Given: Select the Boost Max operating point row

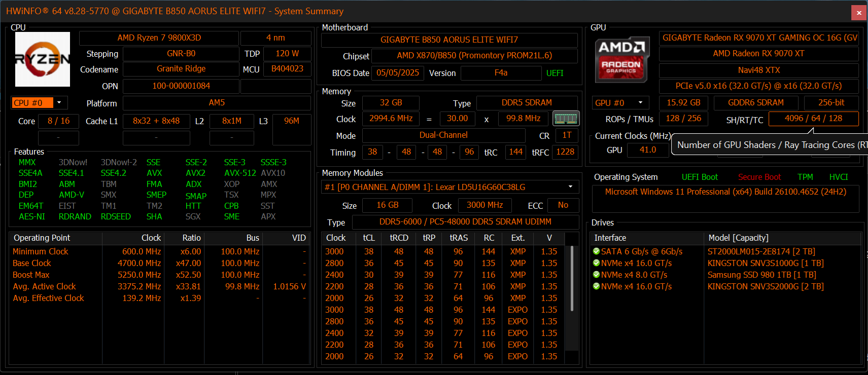Looking at the screenshot, I should click(159, 275).
